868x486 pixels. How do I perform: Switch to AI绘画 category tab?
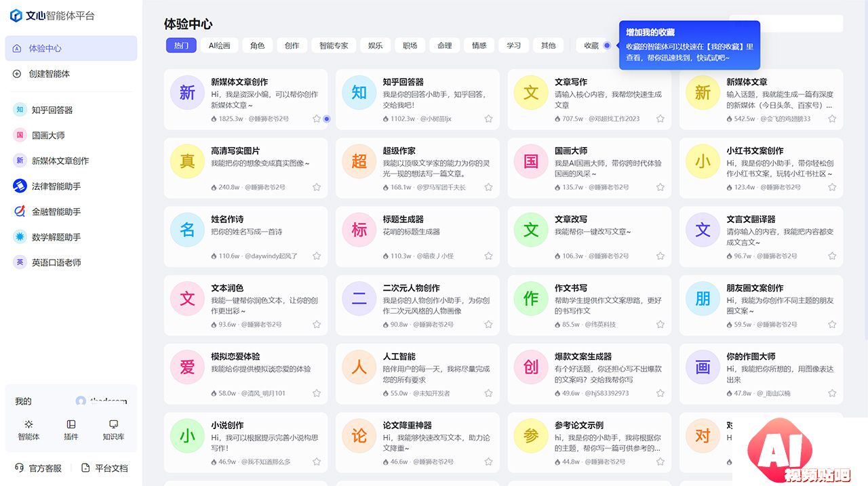pyautogui.click(x=219, y=45)
